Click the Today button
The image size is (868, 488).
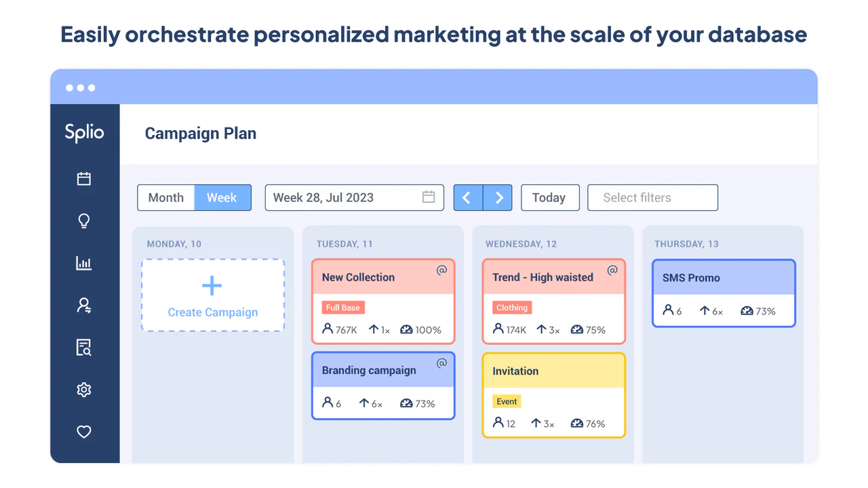[x=549, y=197]
